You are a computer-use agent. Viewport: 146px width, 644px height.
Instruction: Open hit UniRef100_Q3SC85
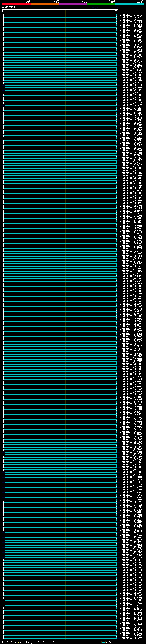tap(131, 15)
